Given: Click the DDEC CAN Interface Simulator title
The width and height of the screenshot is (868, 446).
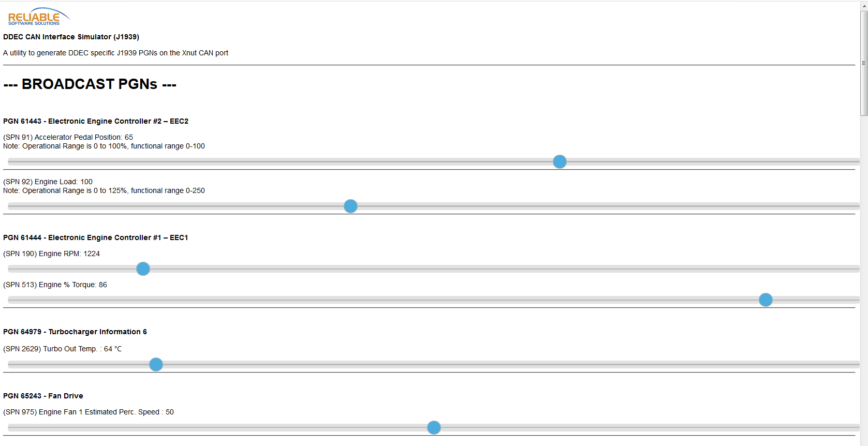Looking at the screenshot, I should tap(71, 37).
